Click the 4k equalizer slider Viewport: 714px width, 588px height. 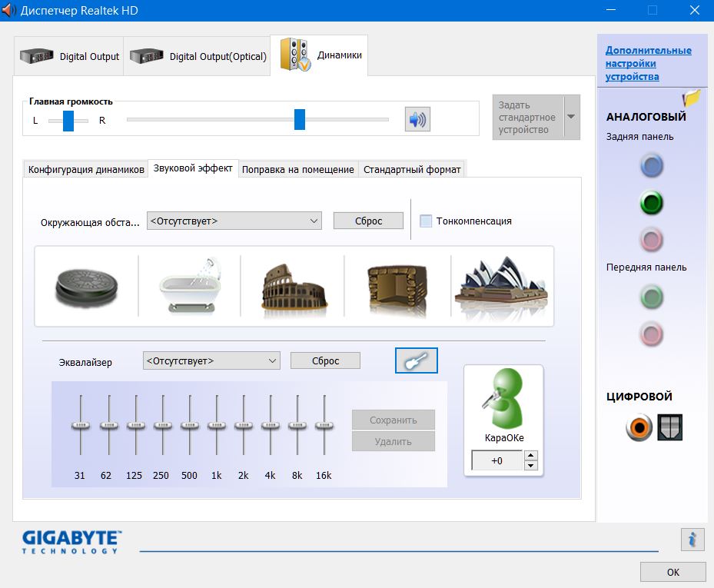coord(271,425)
